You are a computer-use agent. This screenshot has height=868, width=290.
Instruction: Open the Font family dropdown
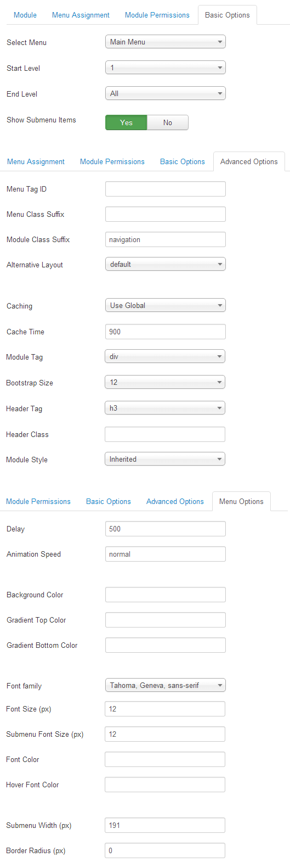pyautogui.click(x=166, y=685)
